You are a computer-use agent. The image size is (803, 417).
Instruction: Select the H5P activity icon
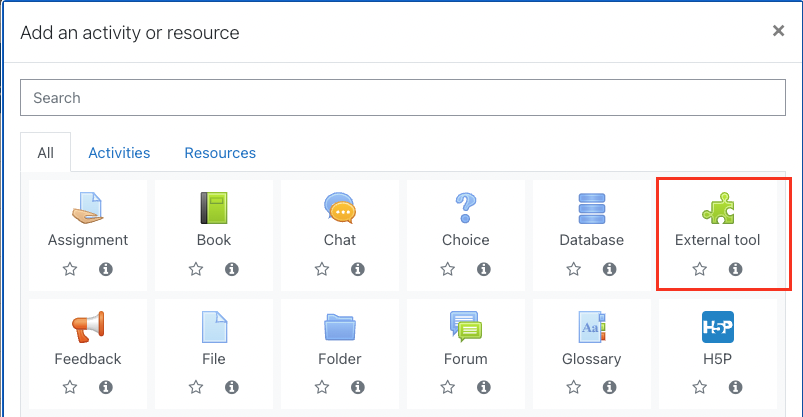pyautogui.click(x=718, y=327)
